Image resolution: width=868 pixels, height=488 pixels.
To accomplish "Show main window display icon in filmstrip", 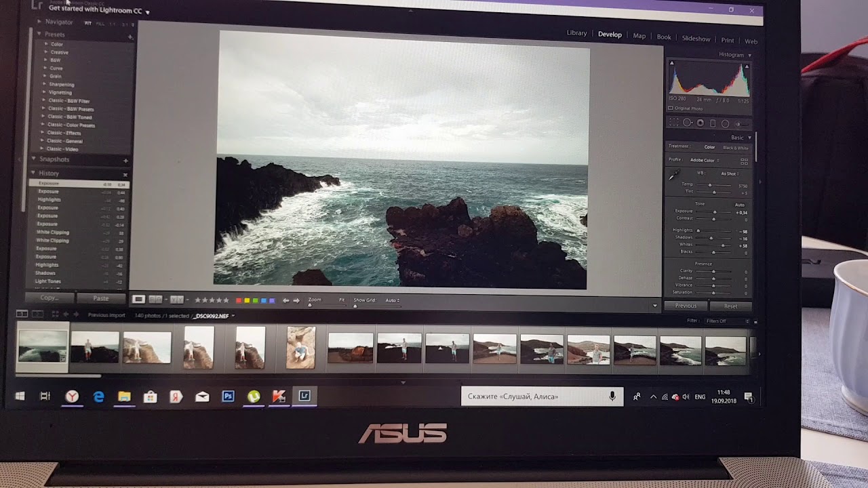I will coord(22,314).
